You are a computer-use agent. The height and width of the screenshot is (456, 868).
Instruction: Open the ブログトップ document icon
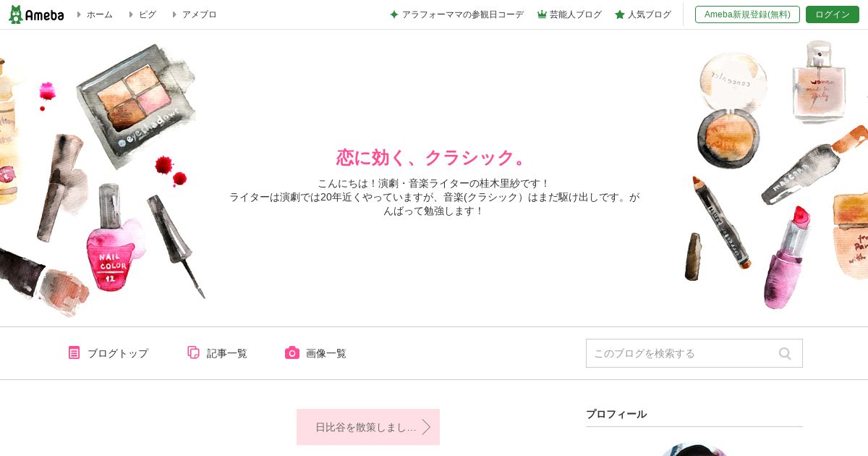tap(74, 352)
